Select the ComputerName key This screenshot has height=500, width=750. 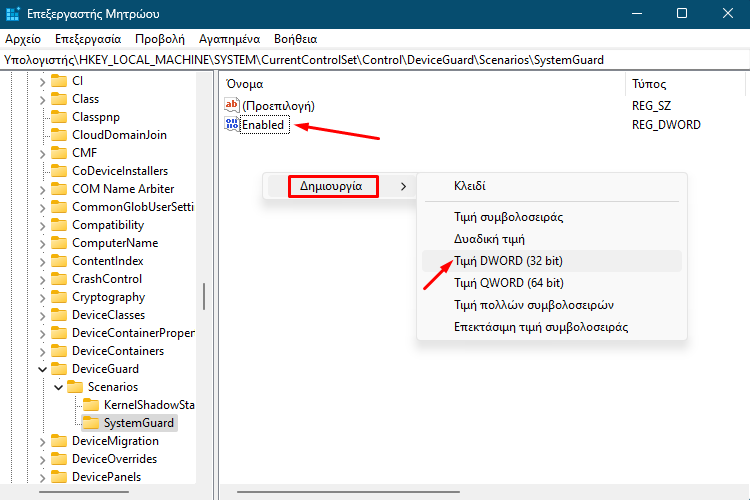click(115, 243)
